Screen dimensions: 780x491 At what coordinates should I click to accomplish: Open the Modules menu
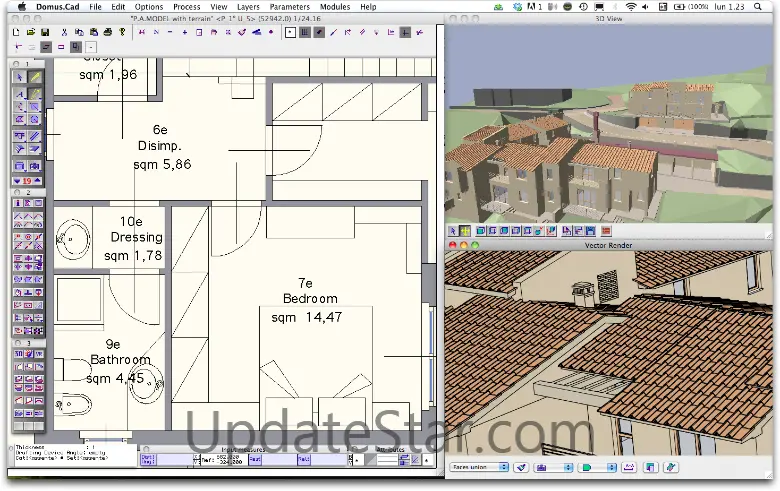[335, 6]
